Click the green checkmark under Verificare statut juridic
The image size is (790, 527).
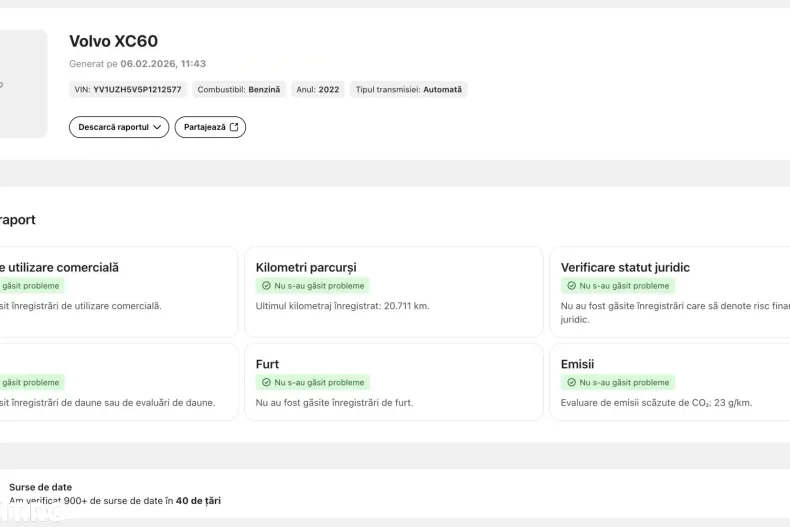point(571,286)
